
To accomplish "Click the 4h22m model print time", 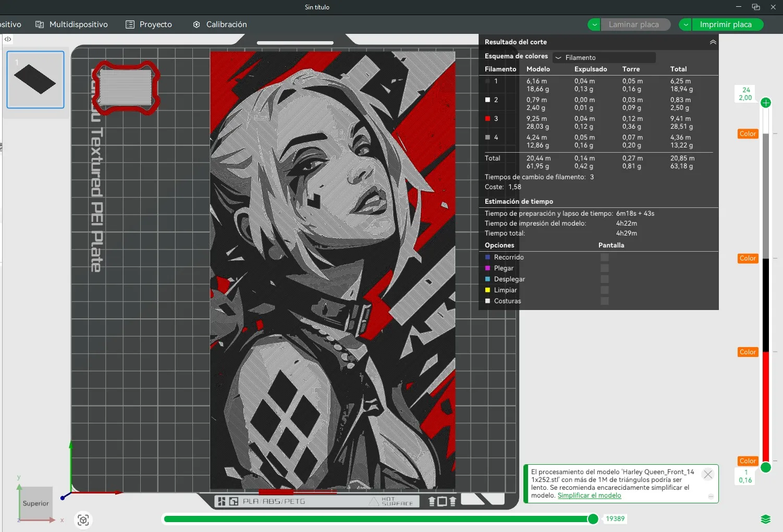I will click(x=627, y=224).
